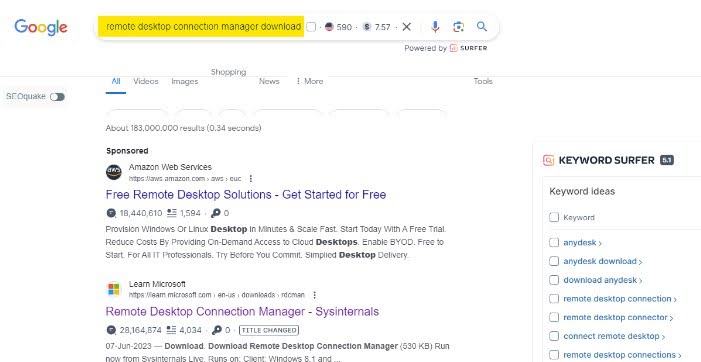701x362 pixels.
Task: Select all keywords with the Keyword header checkbox
Action: 554,217
